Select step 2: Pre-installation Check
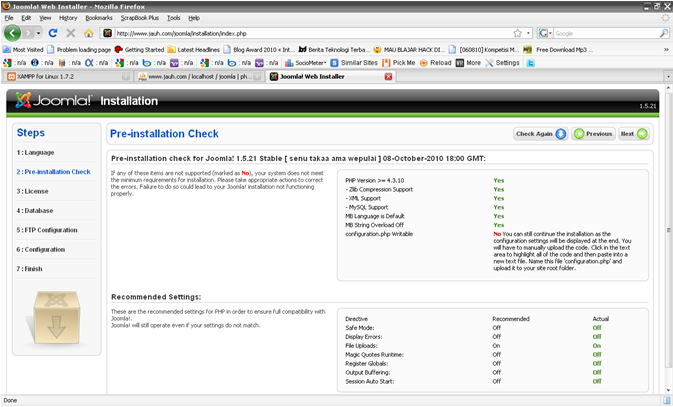 click(54, 172)
